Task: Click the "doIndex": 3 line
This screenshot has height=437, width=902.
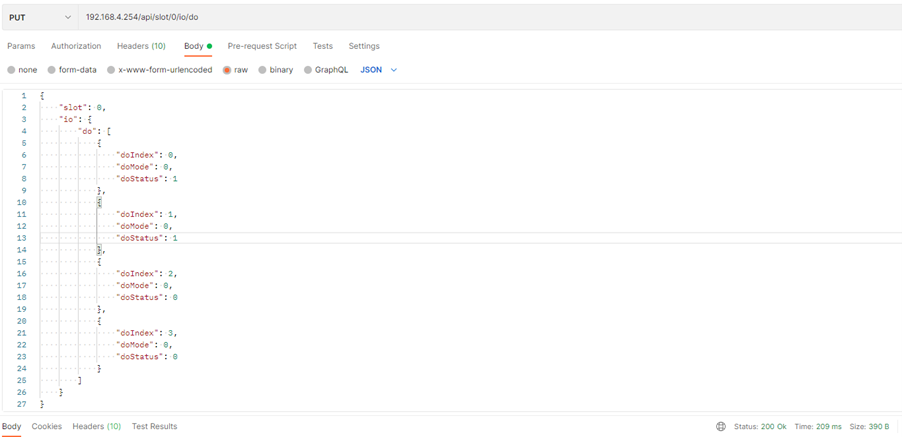Action: click(x=148, y=333)
